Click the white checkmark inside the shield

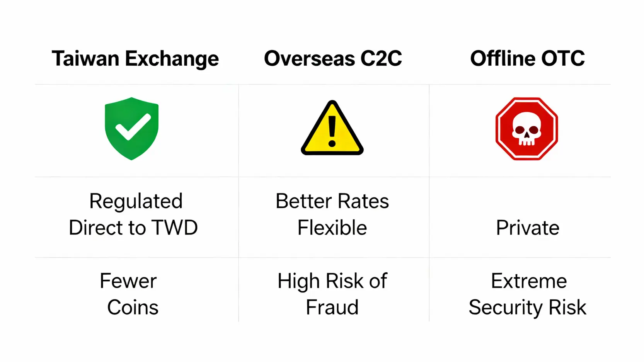[133, 127]
